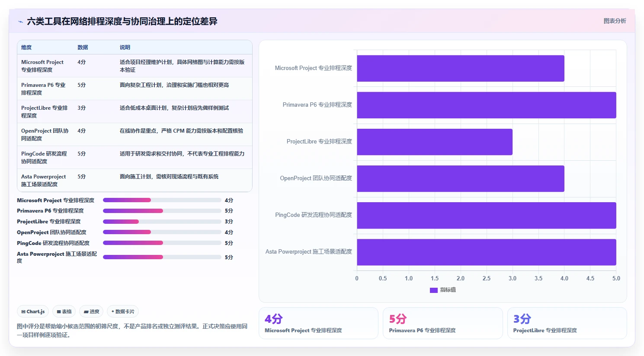Select the ProjectLibre 专业排程深度 table cell

click(x=45, y=112)
